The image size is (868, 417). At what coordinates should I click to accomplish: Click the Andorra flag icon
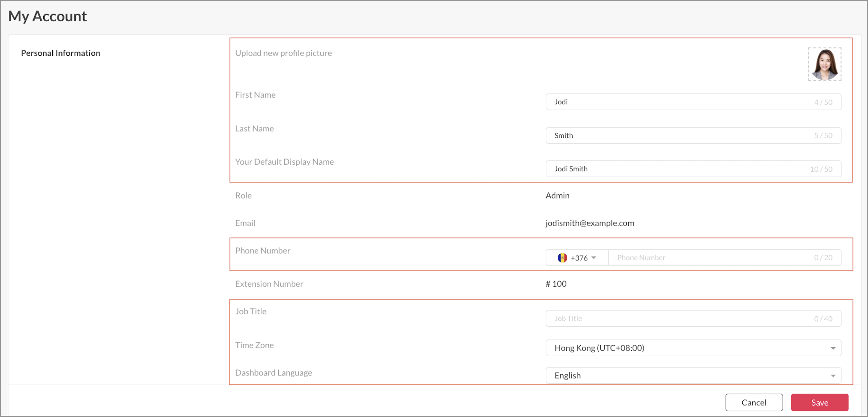[562, 258]
